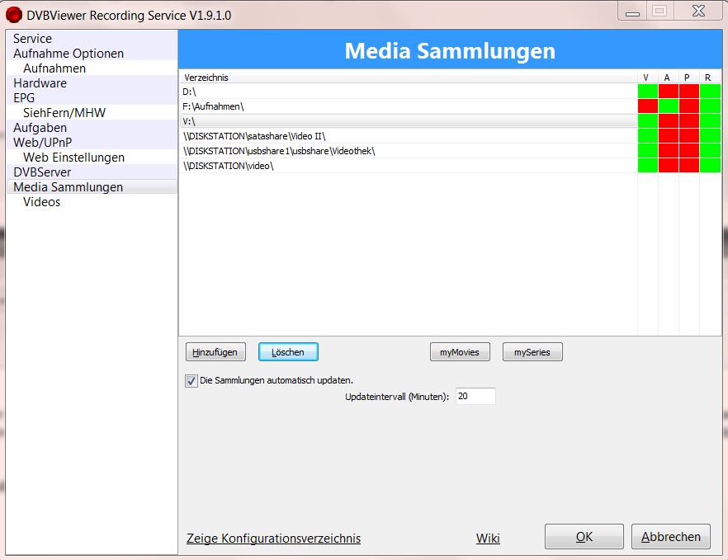Toggle R flag for satashare\Video II row

coord(711,136)
